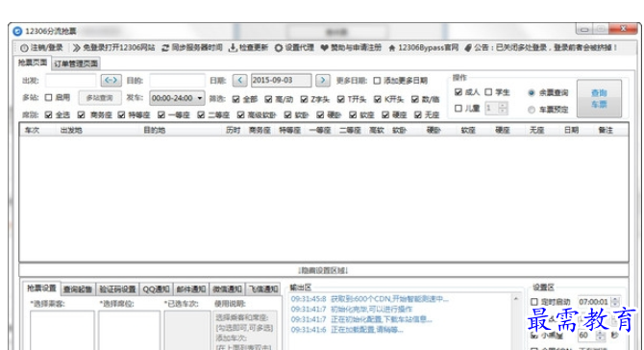644x350 pixels.
Task: Swap departure and destination stations
Action: click(111, 80)
